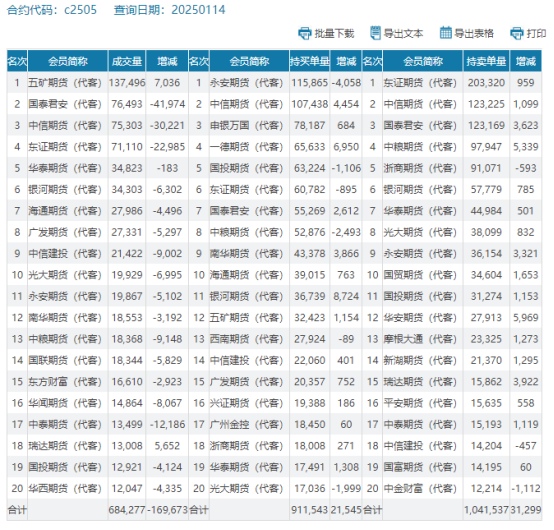Viewport: 554px width, 530px height.
Task: Open the 导出表格 link
Action: click(x=474, y=34)
